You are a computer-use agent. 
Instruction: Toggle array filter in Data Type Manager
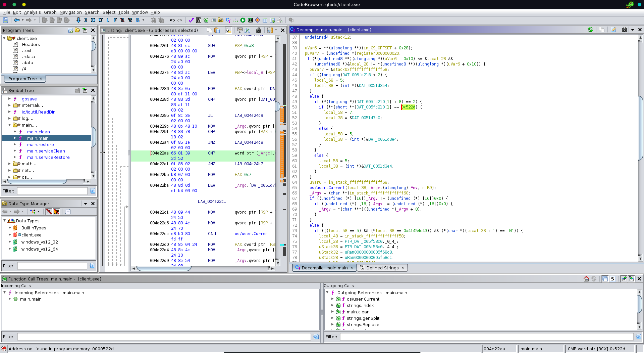pyautogui.click(x=49, y=212)
